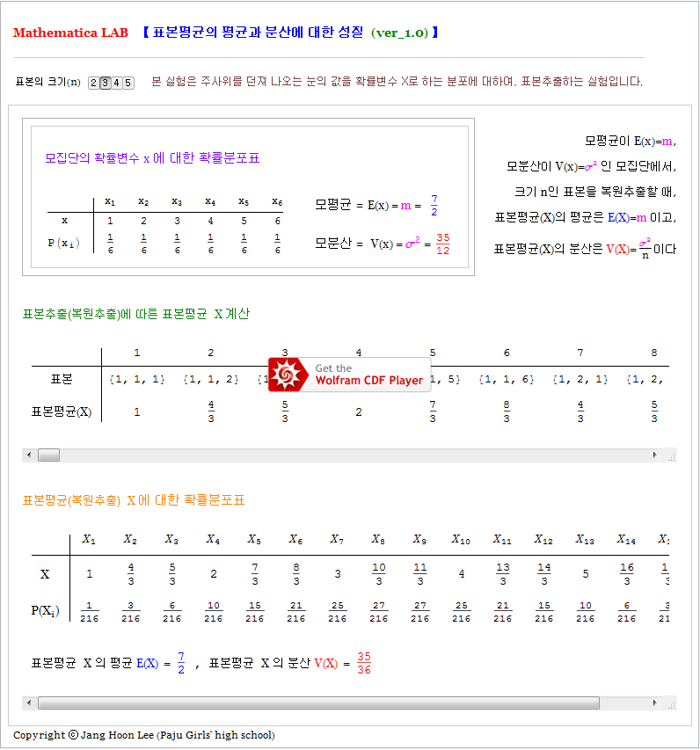Click the copyright Jang Hoon Lee text
700x750 pixels.
tap(144, 735)
